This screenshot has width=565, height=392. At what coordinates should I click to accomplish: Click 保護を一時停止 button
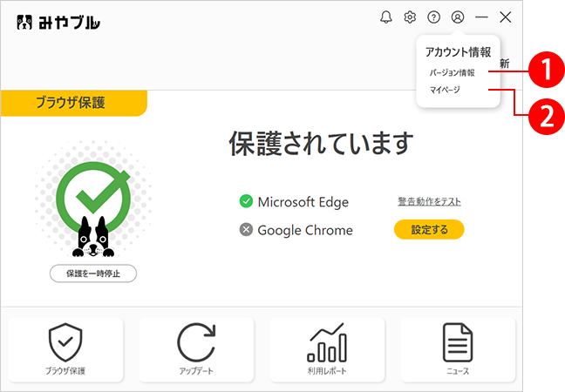pos(93,274)
